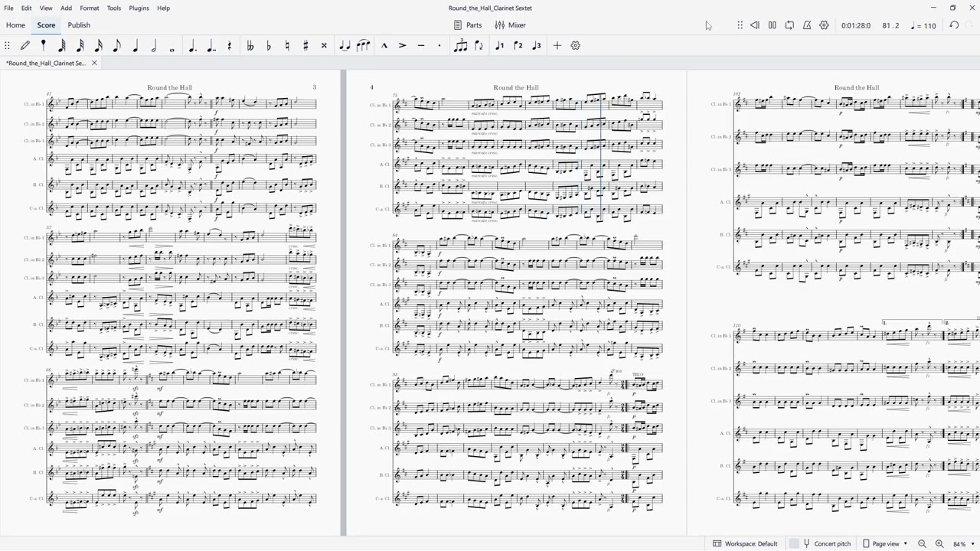
Task: Add a tie to the note
Action: pyautogui.click(x=345, y=46)
